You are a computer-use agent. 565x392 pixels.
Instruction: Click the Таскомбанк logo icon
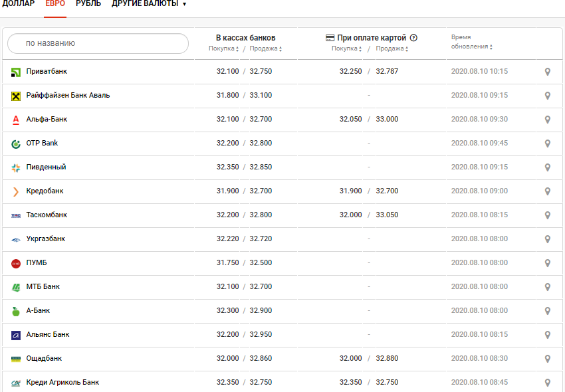click(x=16, y=216)
